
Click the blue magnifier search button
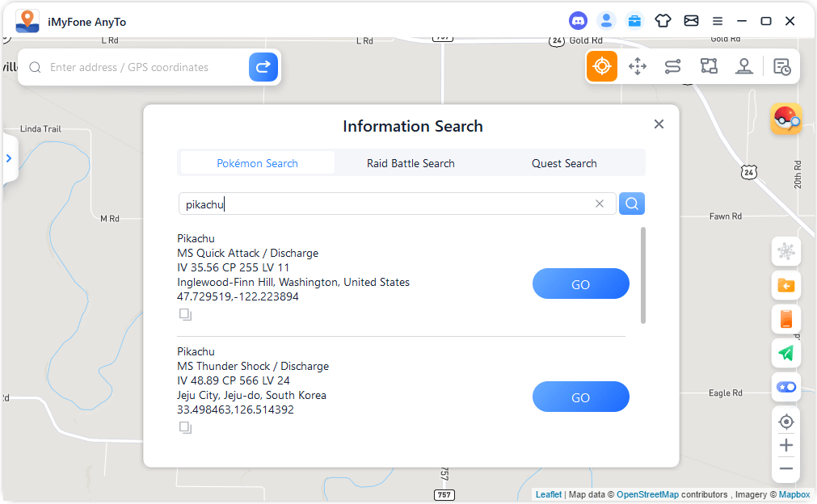click(631, 204)
